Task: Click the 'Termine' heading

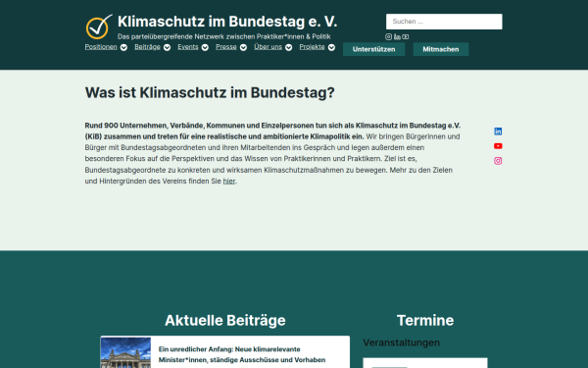Action: [425, 320]
